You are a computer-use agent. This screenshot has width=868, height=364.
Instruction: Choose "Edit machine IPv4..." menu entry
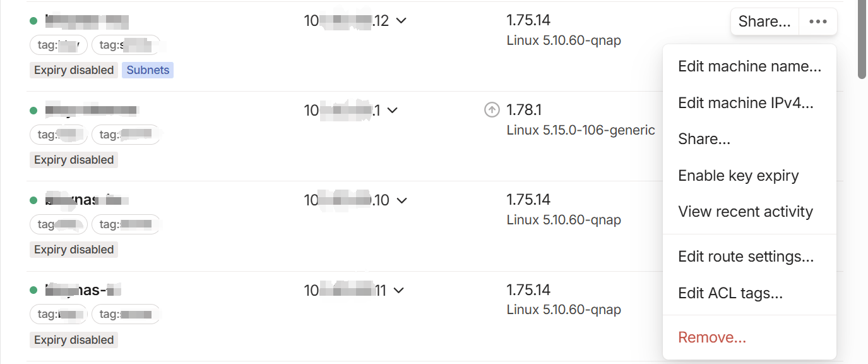click(746, 103)
